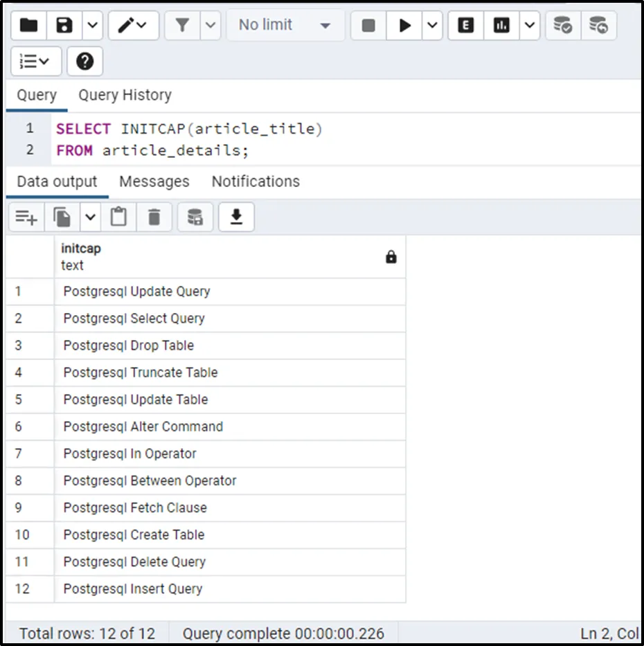Click the Filter funnel icon
Image resolution: width=644 pixels, height=646 pixels.
[x=182, y=26]
